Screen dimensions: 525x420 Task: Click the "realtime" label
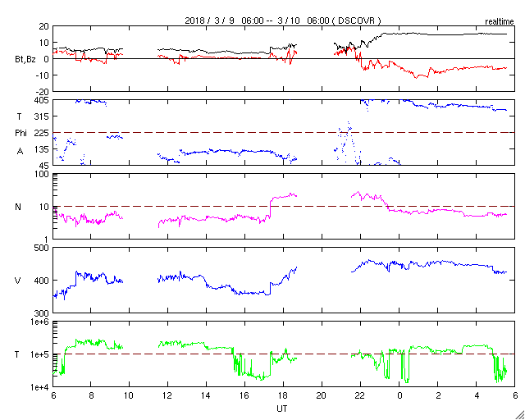click(500, 22)
